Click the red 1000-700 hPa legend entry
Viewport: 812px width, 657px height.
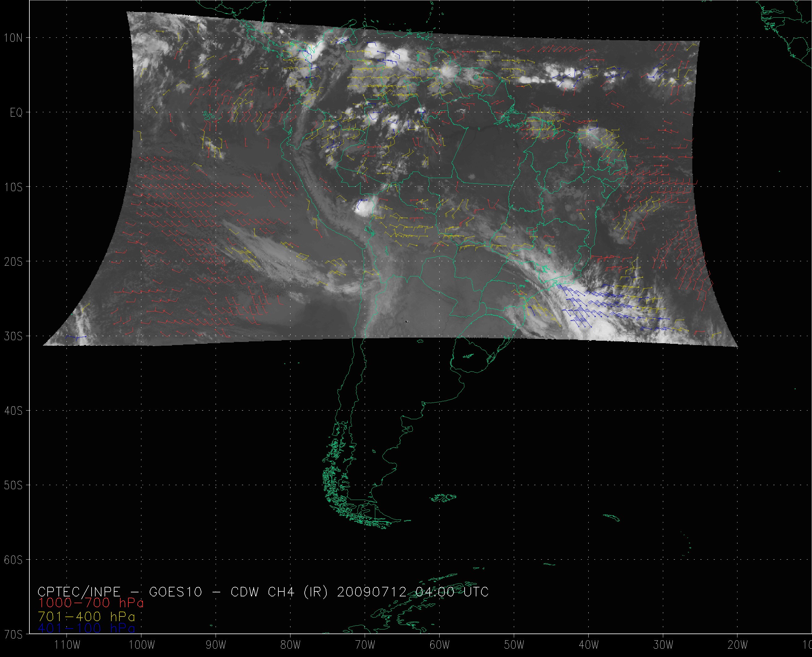[x=91, y=603]
